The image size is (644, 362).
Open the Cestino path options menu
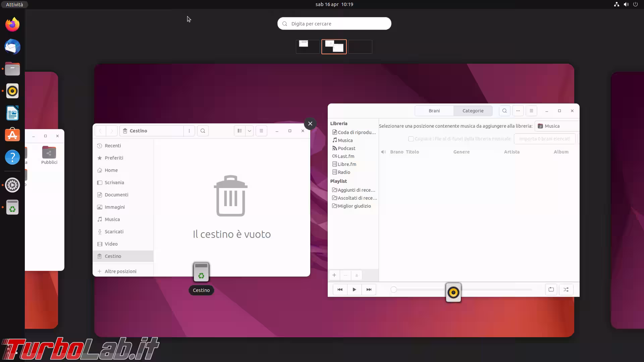click(x=189, y=131)
